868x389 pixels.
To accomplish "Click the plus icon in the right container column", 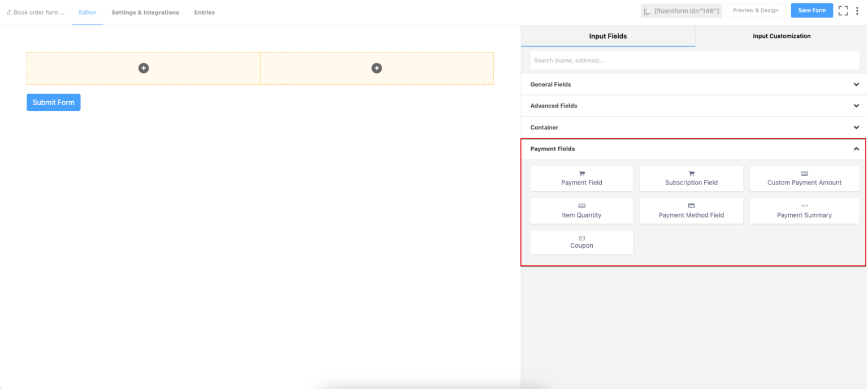I will click(376, 68).
